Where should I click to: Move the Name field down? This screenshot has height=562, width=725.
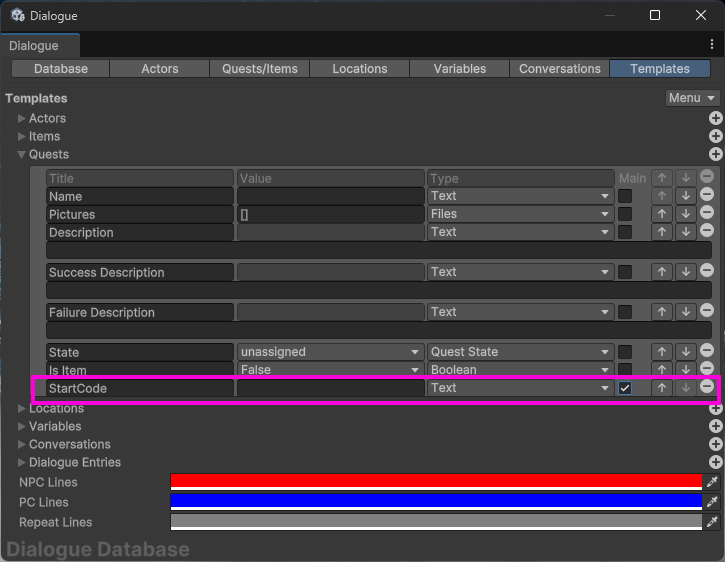click(686, 196)
